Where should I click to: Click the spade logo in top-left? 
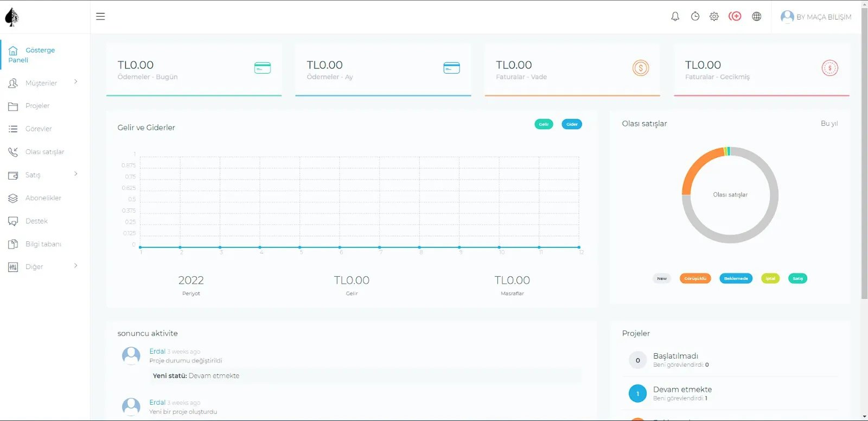coord(12,17)
